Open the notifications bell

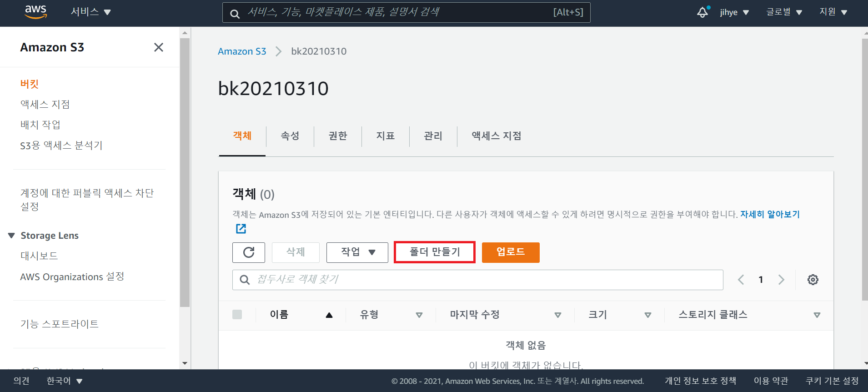(703, 12)
